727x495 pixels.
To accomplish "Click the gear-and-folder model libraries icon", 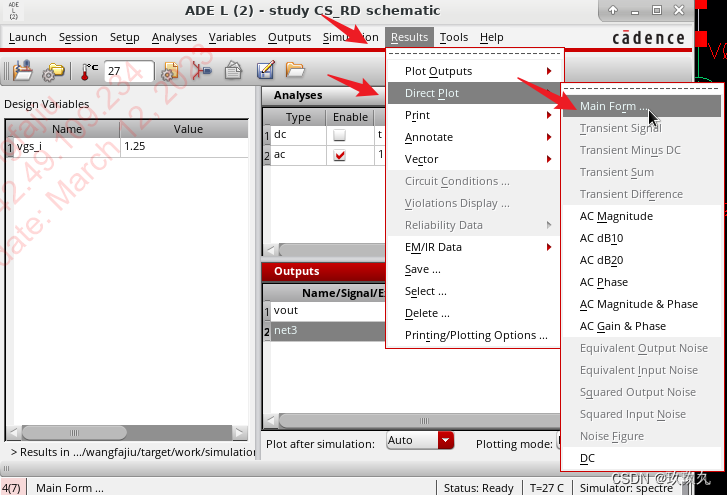I will [53, 71].
